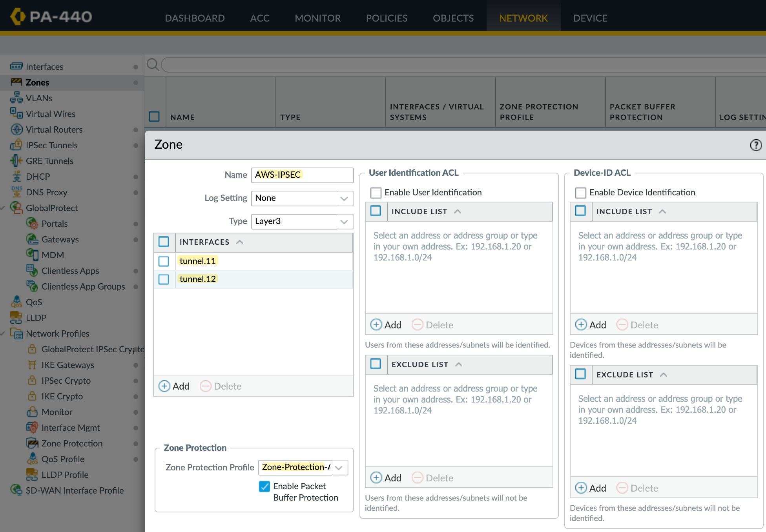Image resolution: width=766 pixels, height=532 pixels.
Task: Click the IPSec Tunnels sidebar icon
Action: pos(16,145)
